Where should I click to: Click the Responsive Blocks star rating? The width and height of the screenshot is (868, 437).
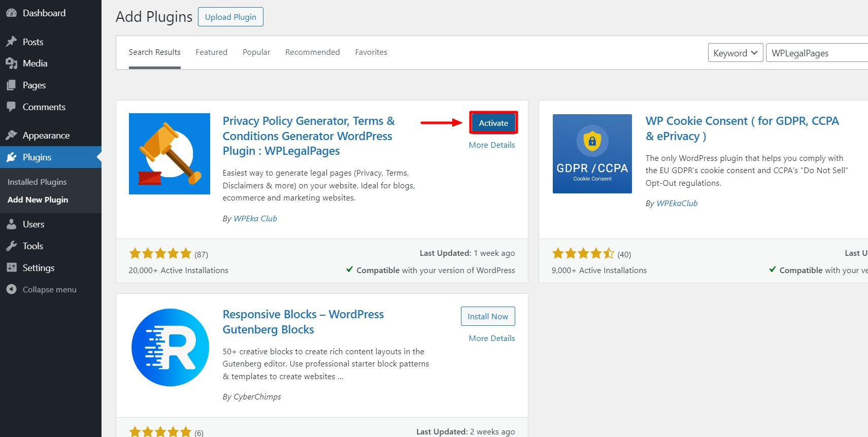click(160, 432)
